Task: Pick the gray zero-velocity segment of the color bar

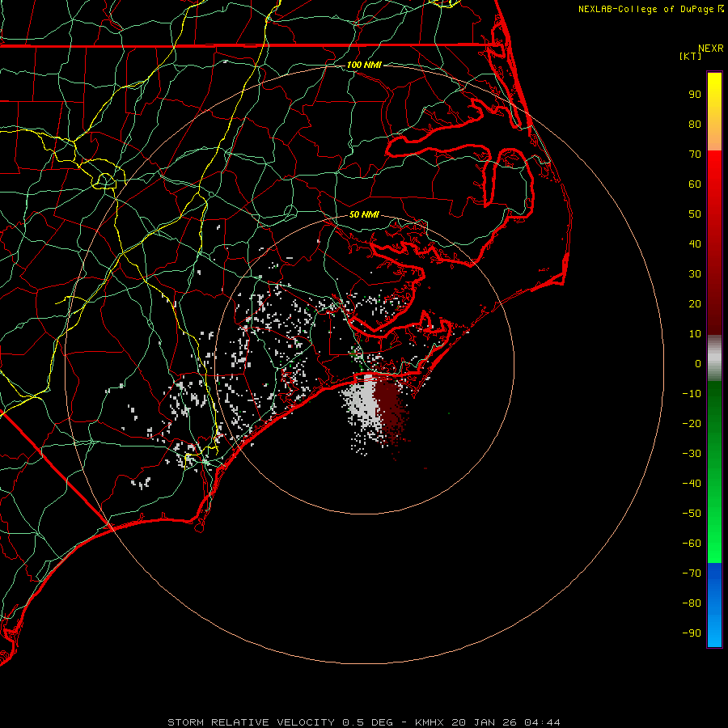Action: coord(714,358)
